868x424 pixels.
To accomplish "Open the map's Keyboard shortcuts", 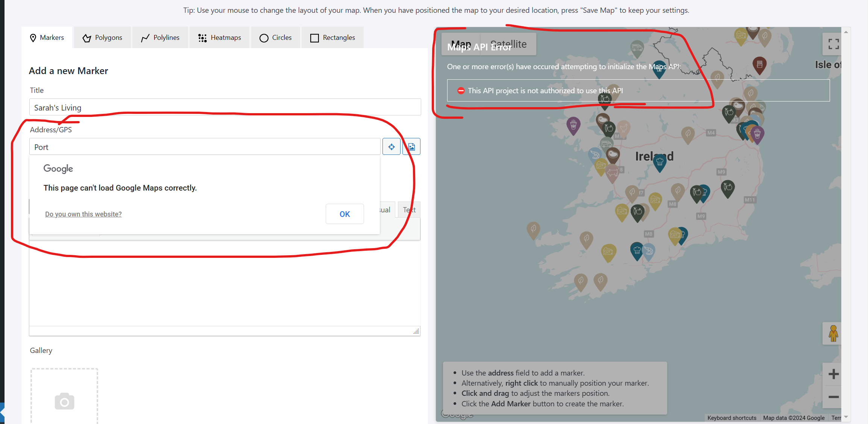I will 731,418.
